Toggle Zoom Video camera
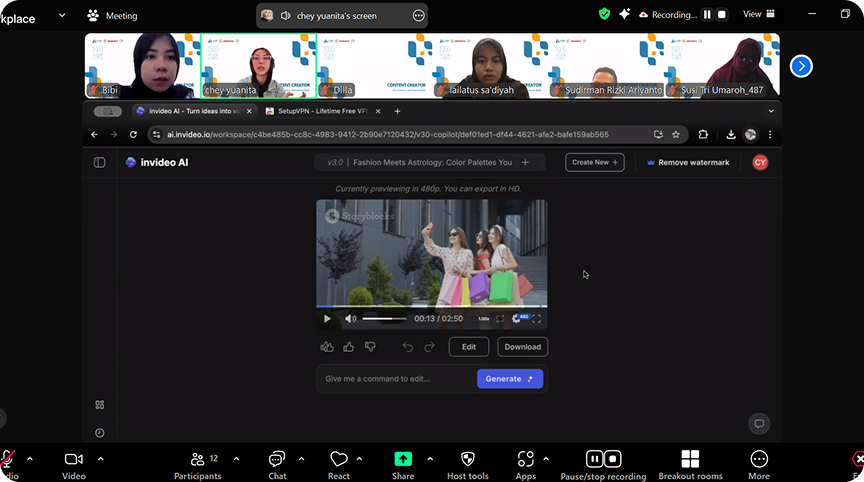The image size is (864, 482). coord(74,465)
